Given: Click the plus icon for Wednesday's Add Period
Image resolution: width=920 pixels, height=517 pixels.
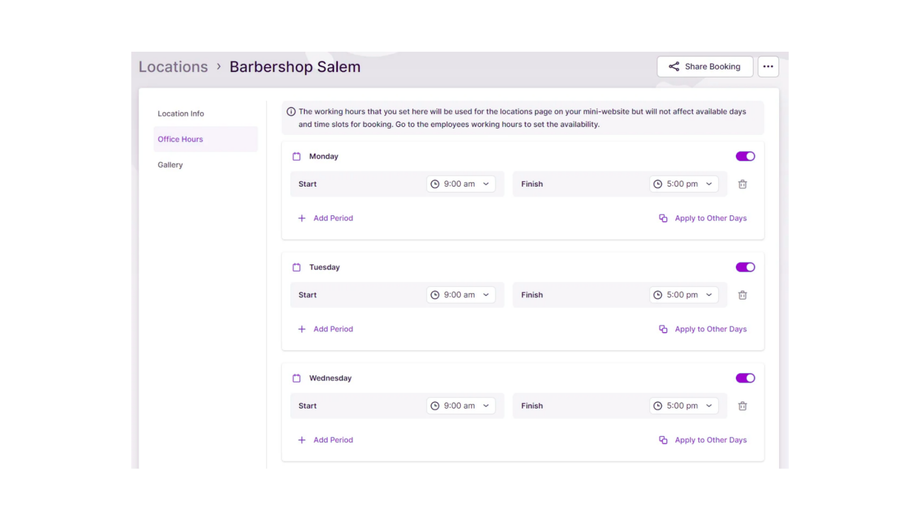Looking at the screenshot, I should click(x=302, y=440).
